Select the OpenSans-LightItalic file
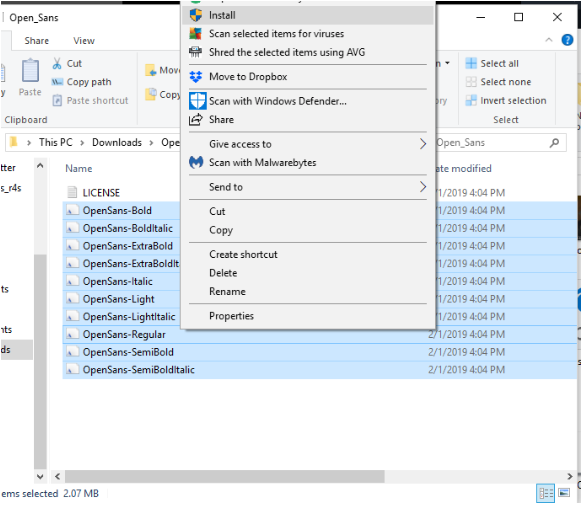Image resolution: width=582 pixels, height=505 pixels. point(129,317)
